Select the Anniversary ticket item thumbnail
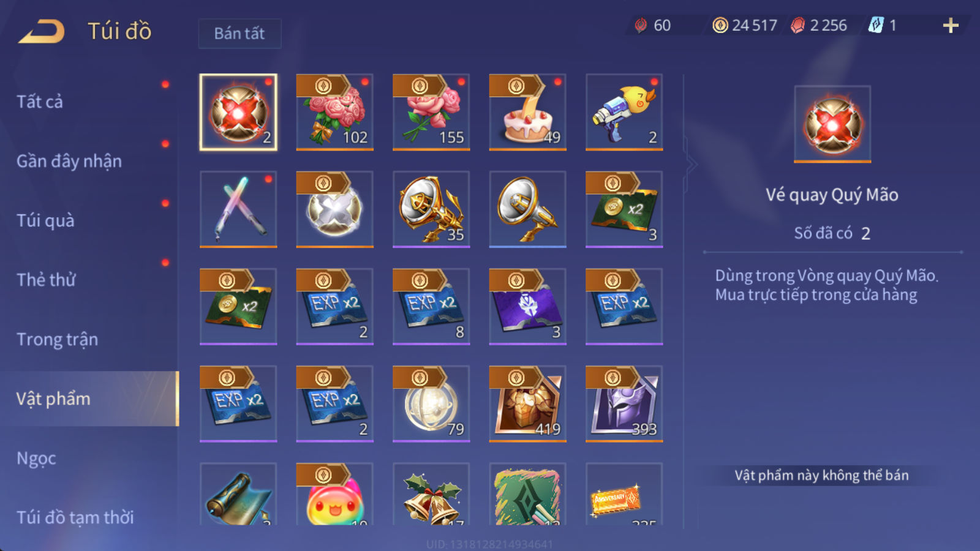Image resolution: width=980 pixels, height=551 pixels. [624, 494]
